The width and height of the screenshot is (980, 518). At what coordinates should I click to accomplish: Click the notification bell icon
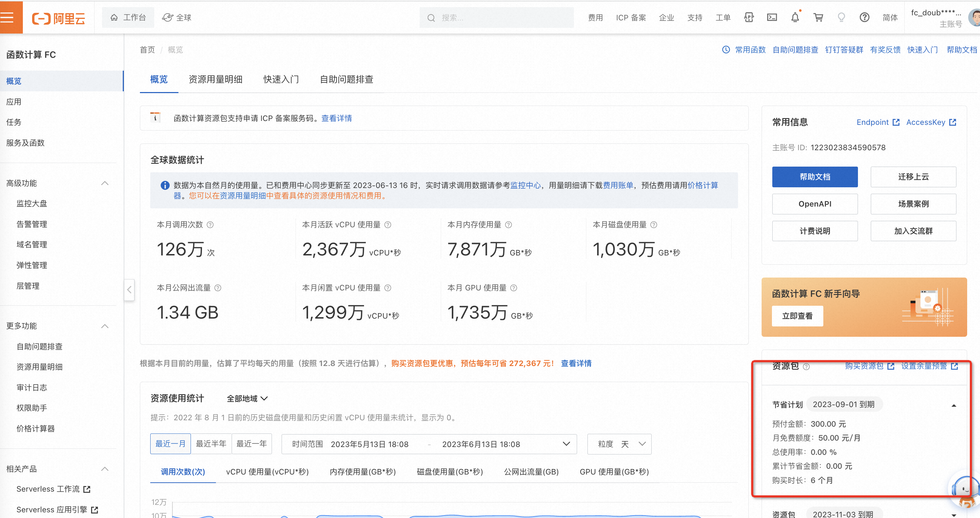pos(795,17)
